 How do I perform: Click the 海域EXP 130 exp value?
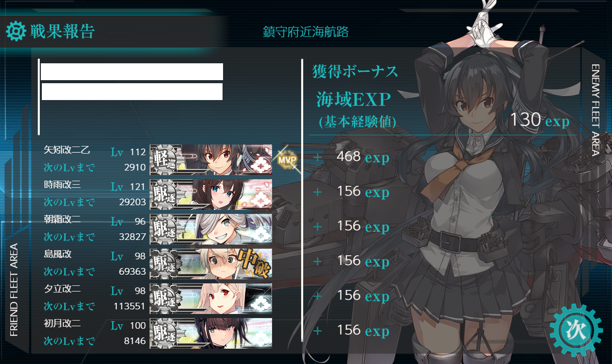point(540,120)
